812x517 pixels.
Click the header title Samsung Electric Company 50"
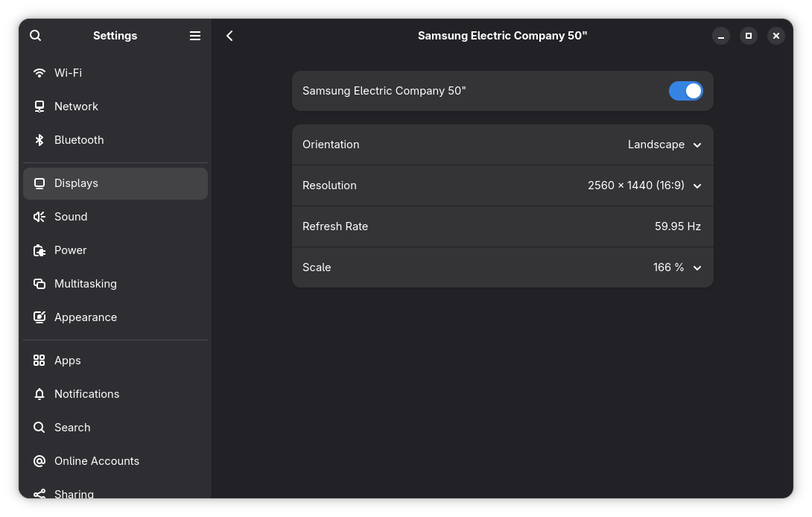502,36
